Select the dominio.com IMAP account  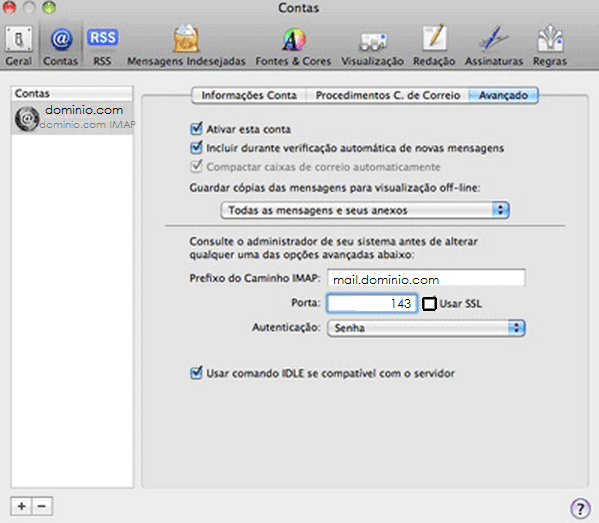pos(73,117)
